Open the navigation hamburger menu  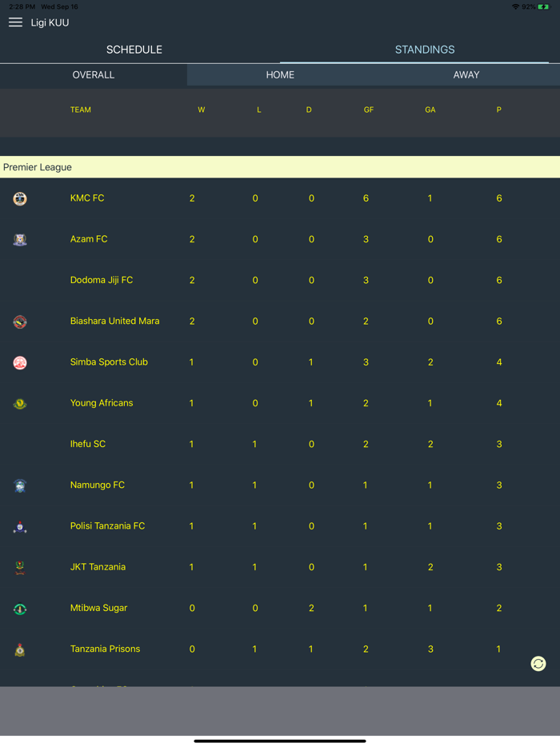click(15, 22)
